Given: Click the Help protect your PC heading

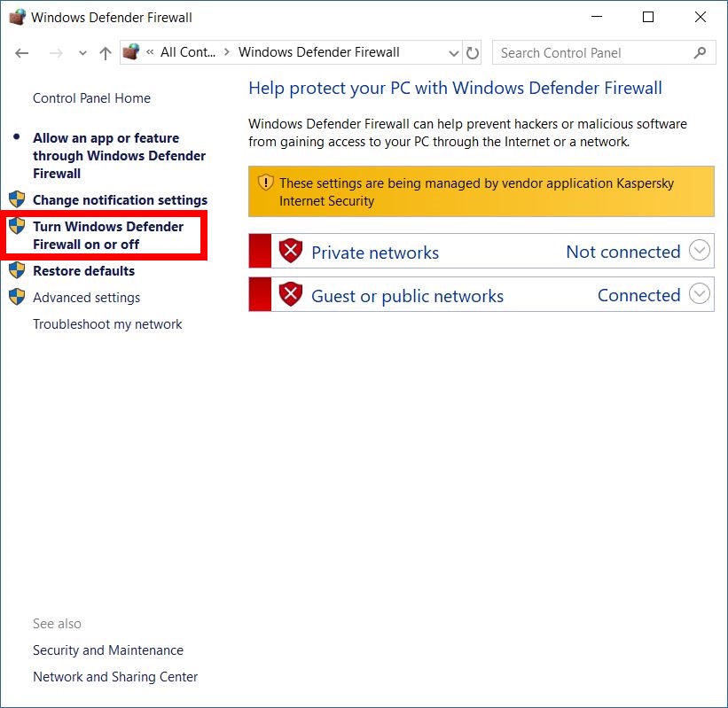Looking at the screenshot, I should click(x=455, y=88).
